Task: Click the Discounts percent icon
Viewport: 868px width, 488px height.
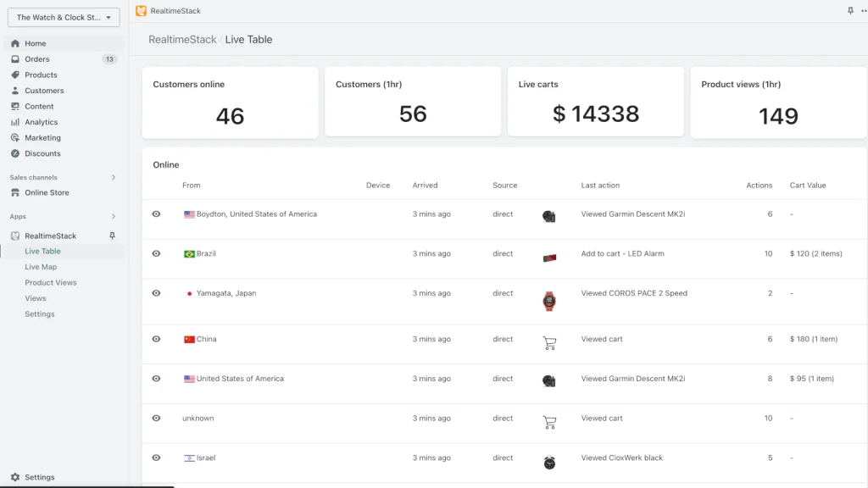Action: pos(15,154)
